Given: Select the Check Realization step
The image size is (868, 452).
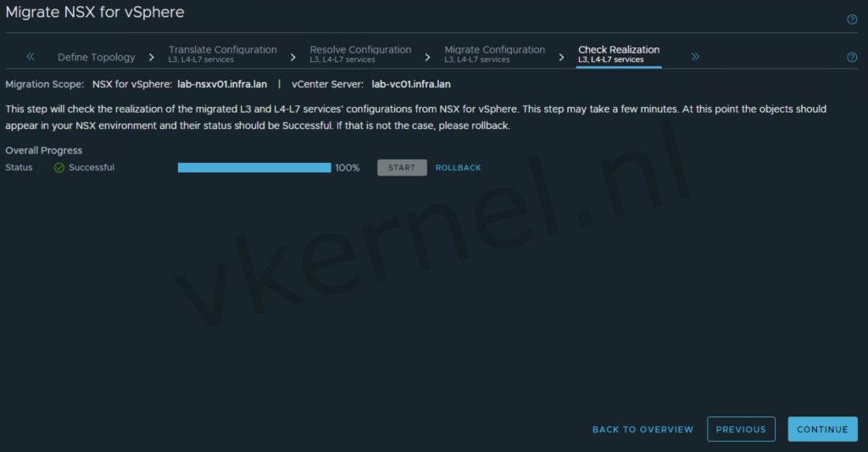Looking at the screenshot, I should 619,54.
